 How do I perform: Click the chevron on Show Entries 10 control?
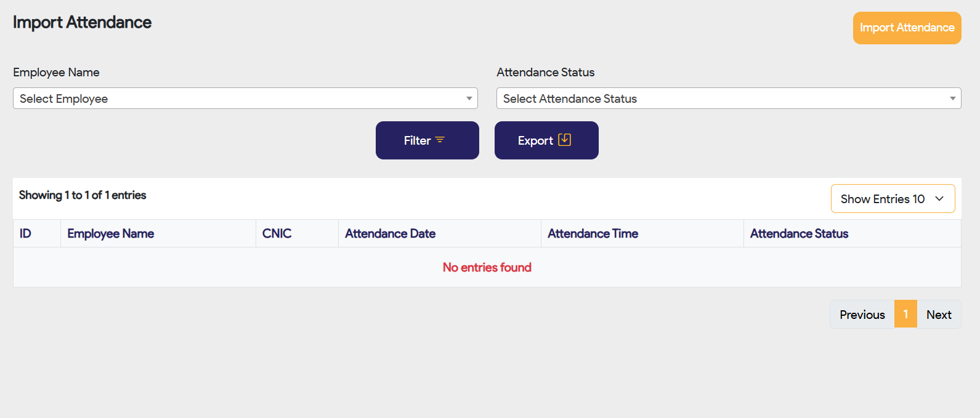939,198
